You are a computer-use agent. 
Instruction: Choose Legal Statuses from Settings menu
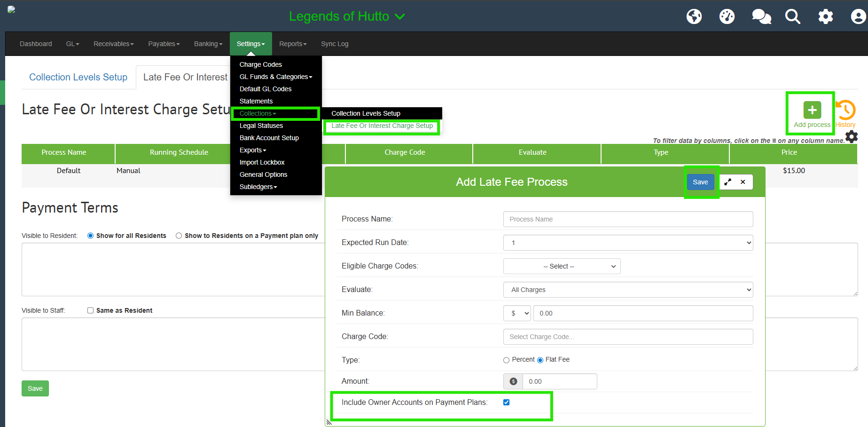pos(261,126)
